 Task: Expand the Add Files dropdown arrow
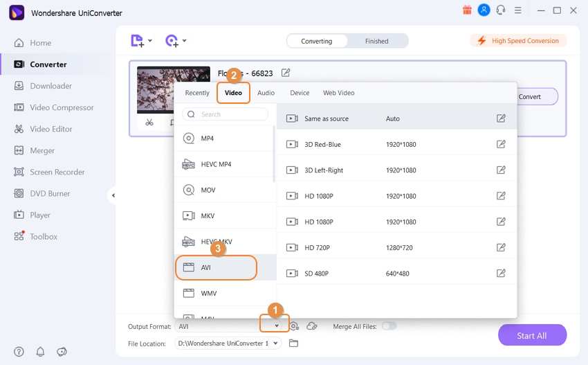(150, 41)
